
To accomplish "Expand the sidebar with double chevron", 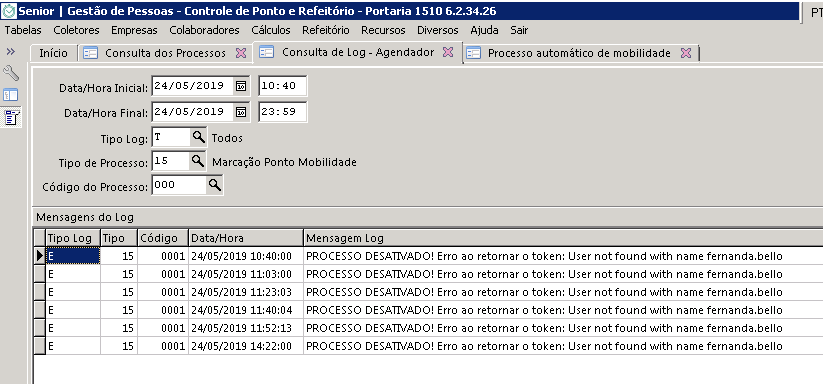I will (10, 51).
